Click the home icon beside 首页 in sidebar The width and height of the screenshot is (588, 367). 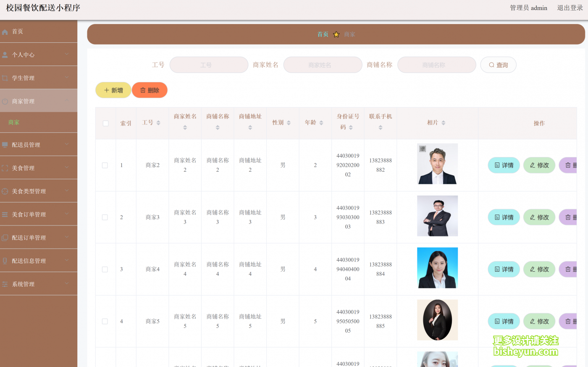pyautogui.click(x=5, y=32)
